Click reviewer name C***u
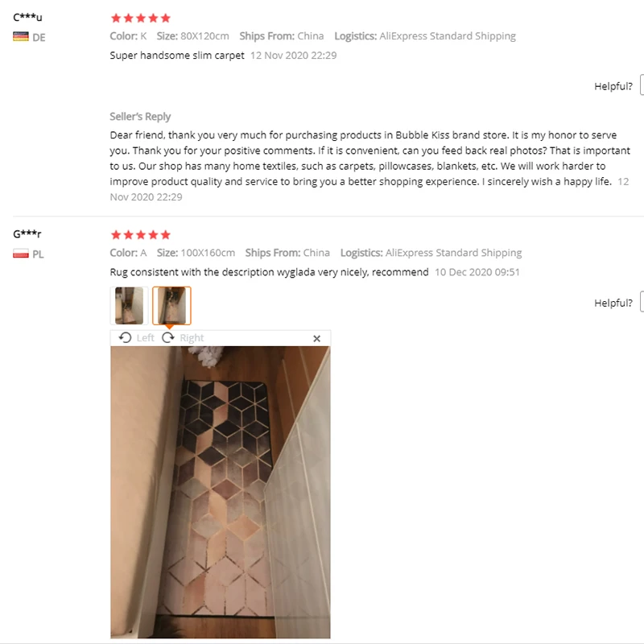Image resolution: width=644 pixels, height=644 pixels. click(27, 17)
